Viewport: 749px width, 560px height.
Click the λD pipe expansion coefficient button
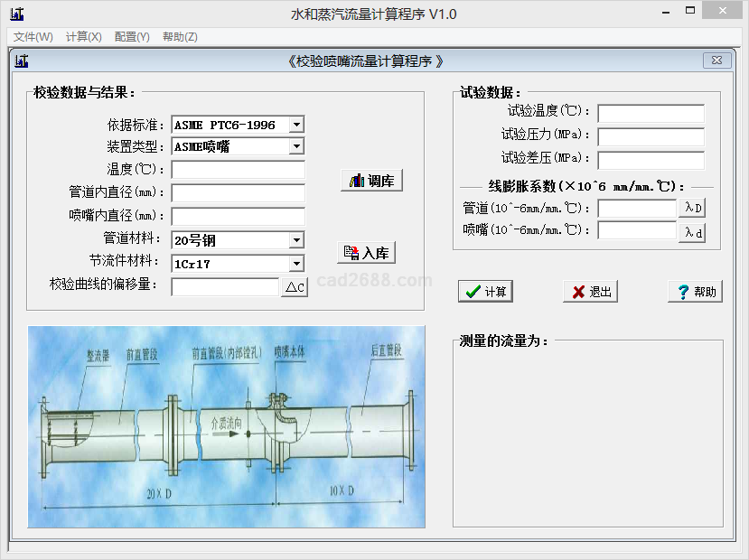click(x=692, y=208)
